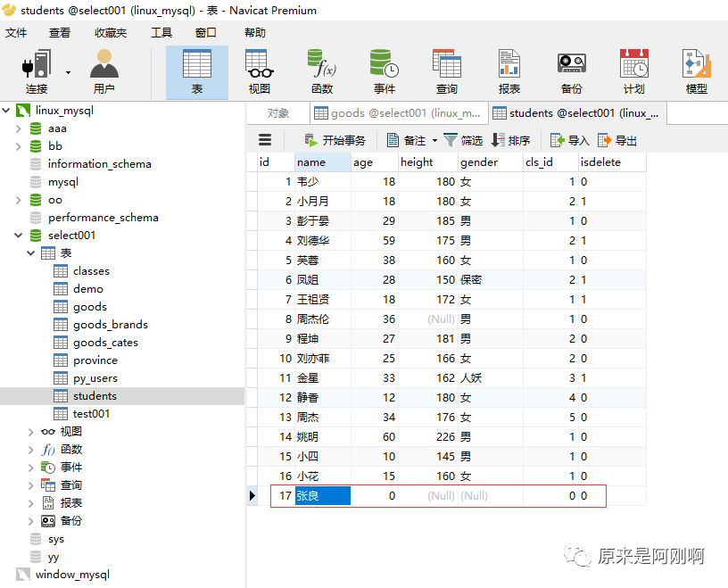
Task: Expand the 视图 node under select001
Action: [x=30, y=432]
